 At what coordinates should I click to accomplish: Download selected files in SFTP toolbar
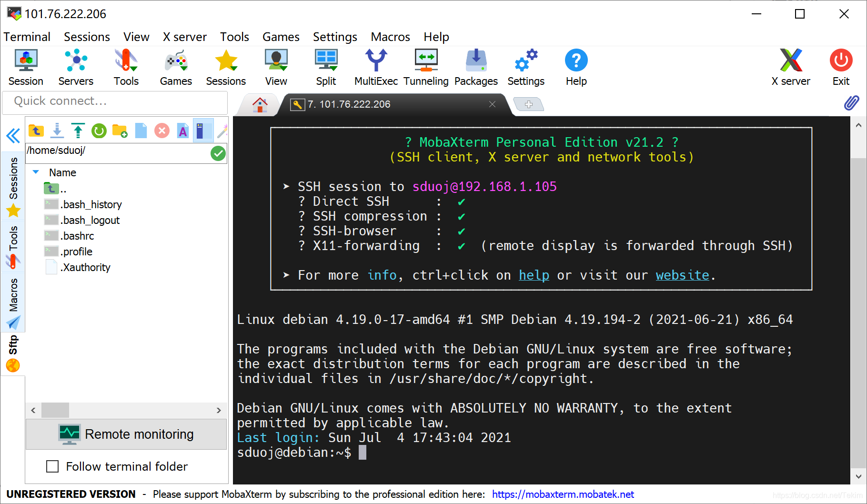pos(57,131)
